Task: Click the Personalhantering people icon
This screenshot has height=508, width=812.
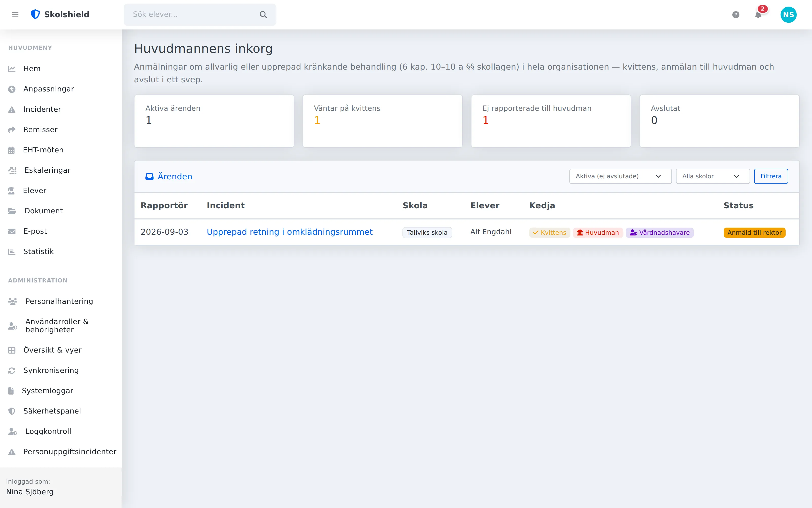Action: [13, 301]
